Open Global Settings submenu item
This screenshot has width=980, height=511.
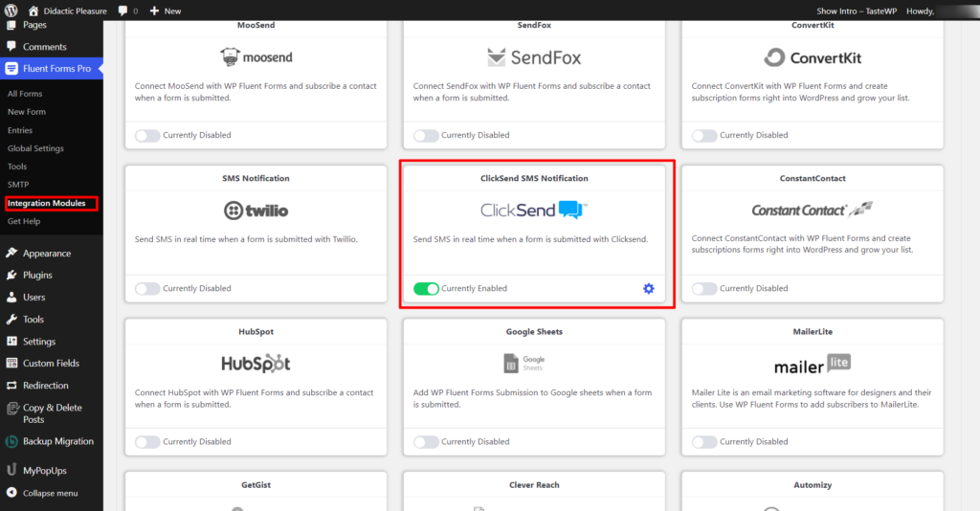click(35, 148)
